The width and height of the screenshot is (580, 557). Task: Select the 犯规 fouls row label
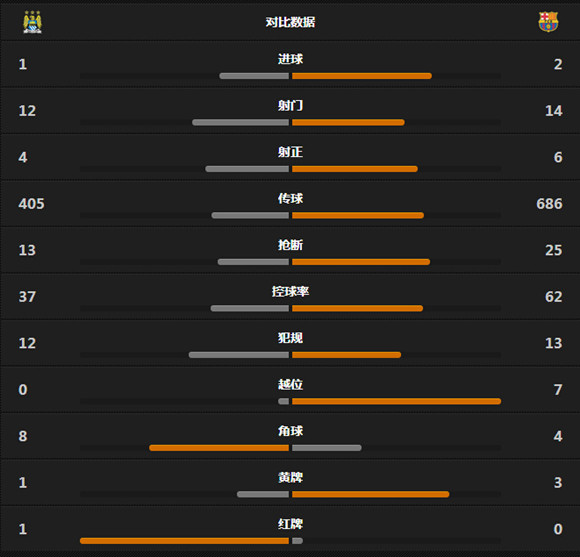pos(290,338)
